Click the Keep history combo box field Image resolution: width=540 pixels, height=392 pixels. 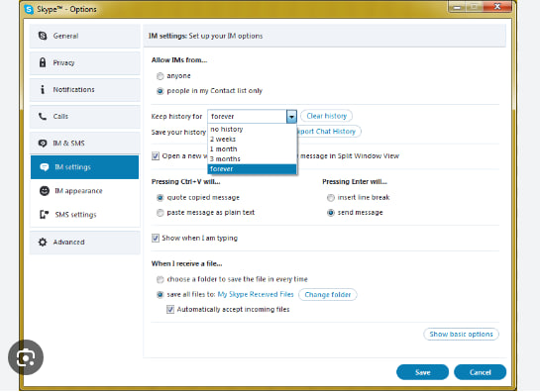tap(252, 117)
